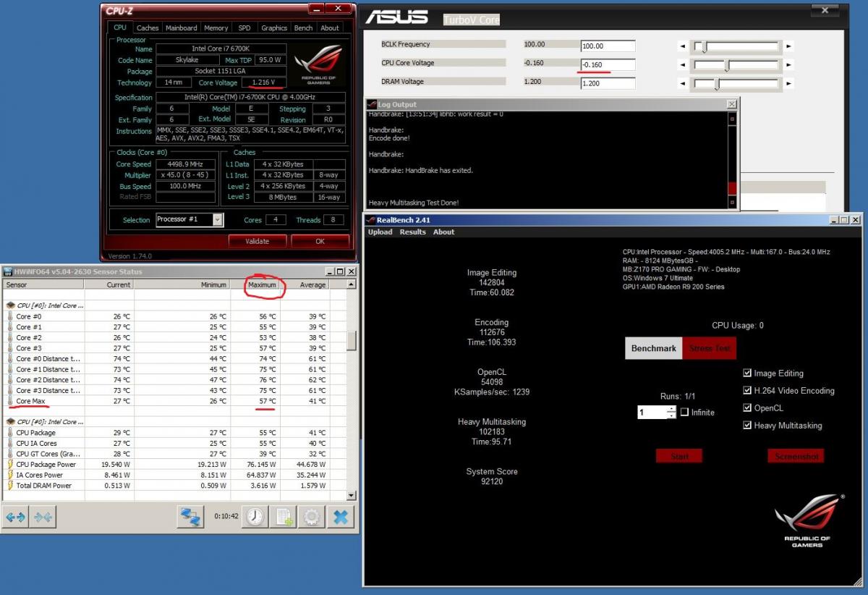Click power bolt icon beside Total DRAM Power
868x595 pixels.
9,486
